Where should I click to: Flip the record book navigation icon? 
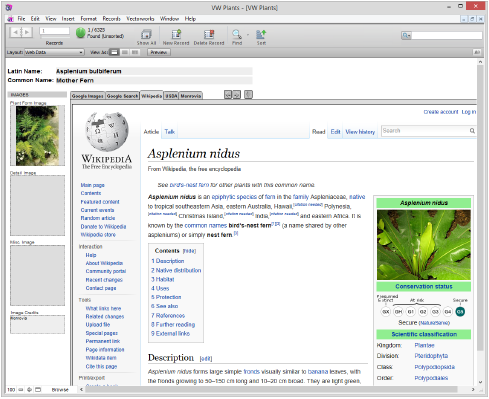pos(21,32)
